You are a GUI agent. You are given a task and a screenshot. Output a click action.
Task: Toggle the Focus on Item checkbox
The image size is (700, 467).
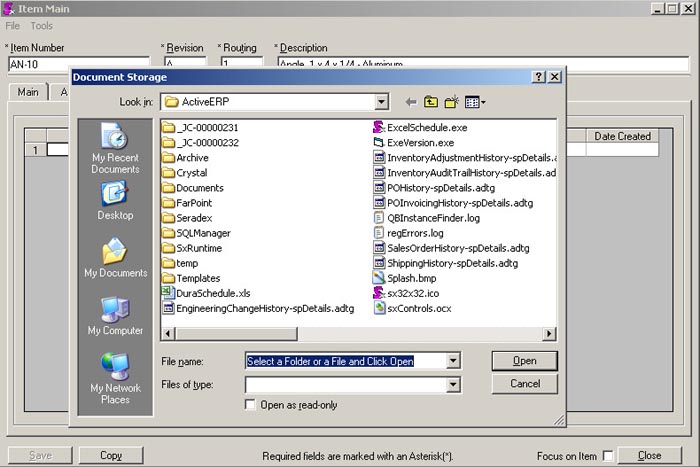tap(608, 456)
